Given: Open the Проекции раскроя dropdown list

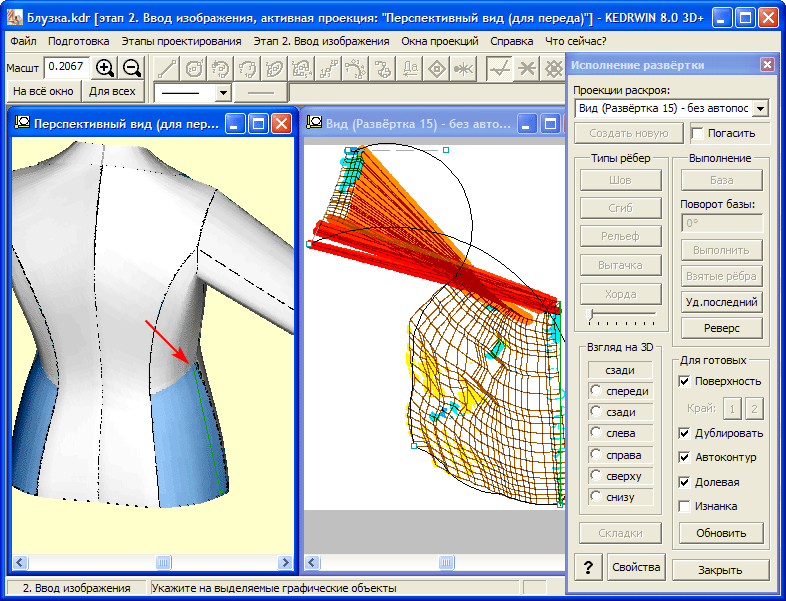Looking at the screenshot, I should [760, 108].
